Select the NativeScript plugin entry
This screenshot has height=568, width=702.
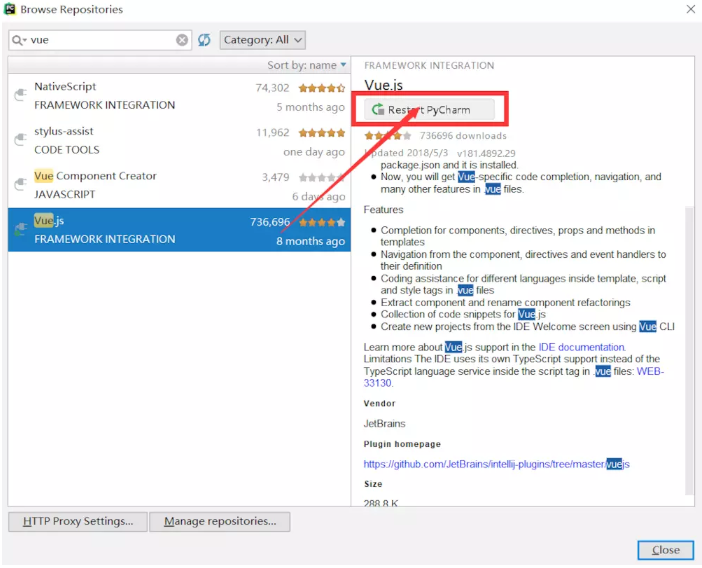[179, 96]
